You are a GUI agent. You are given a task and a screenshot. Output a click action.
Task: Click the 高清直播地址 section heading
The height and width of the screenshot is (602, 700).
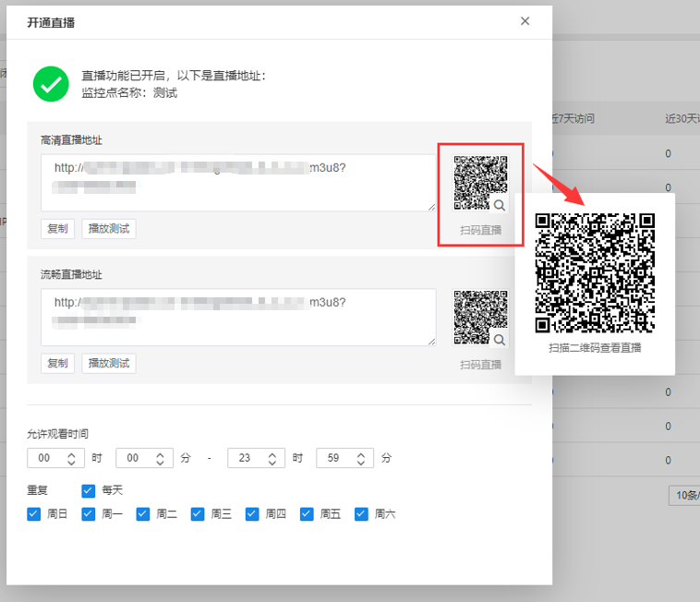(x=71, y=140)
